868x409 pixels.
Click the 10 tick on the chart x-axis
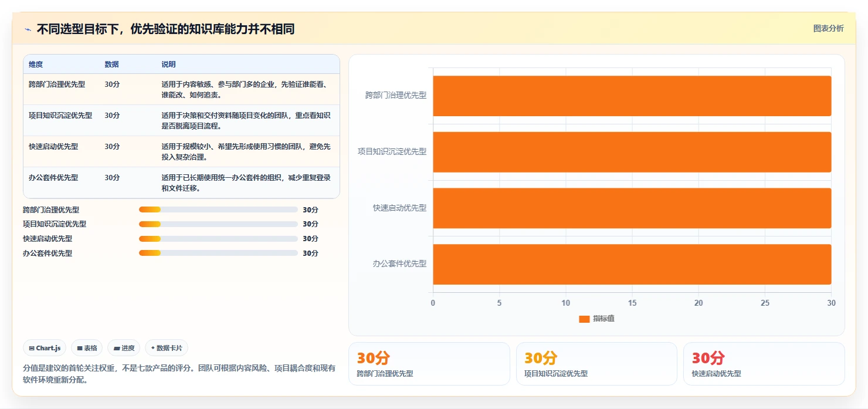pyautogui.click(x=566, y=303)
